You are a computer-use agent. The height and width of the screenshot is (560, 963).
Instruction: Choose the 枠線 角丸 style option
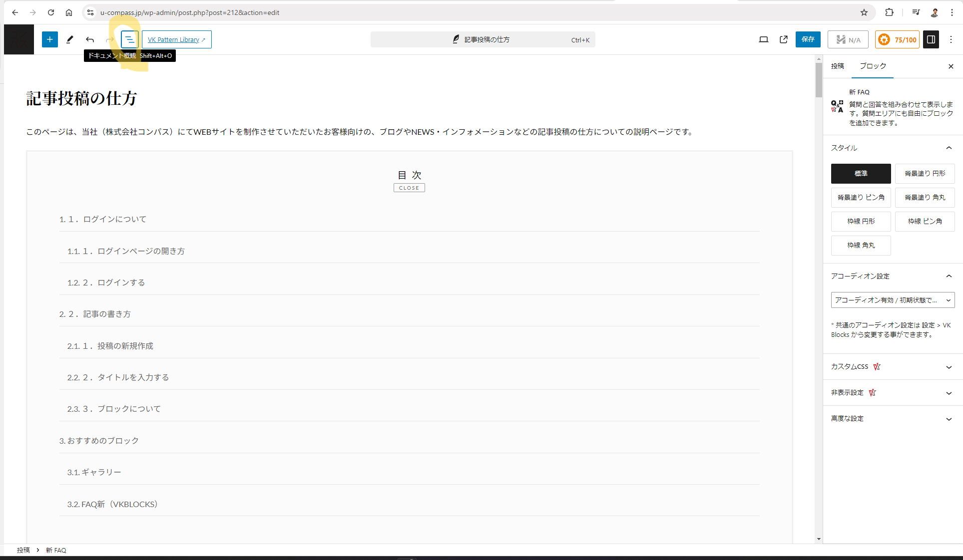[861, 245]
